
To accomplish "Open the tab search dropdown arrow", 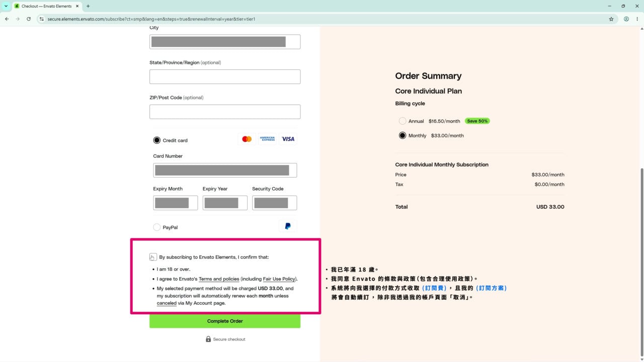I will click(x=6, y=6).
